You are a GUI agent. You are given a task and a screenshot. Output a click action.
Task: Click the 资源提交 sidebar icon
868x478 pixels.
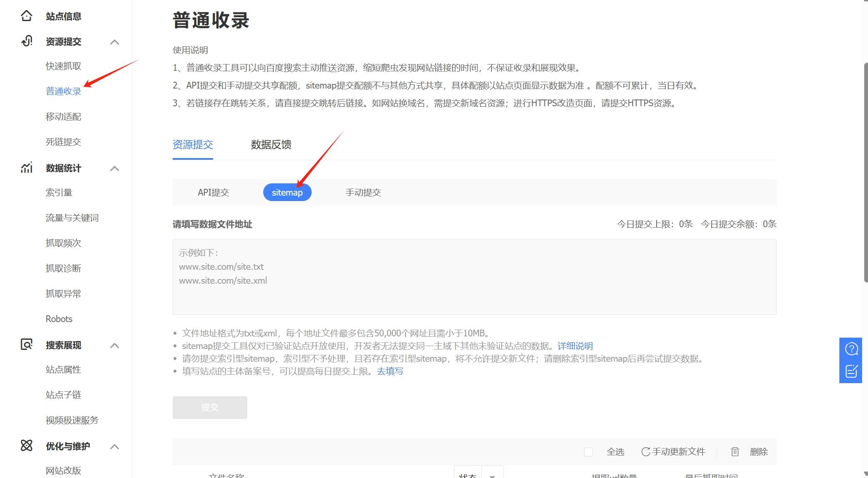[27, 41]
